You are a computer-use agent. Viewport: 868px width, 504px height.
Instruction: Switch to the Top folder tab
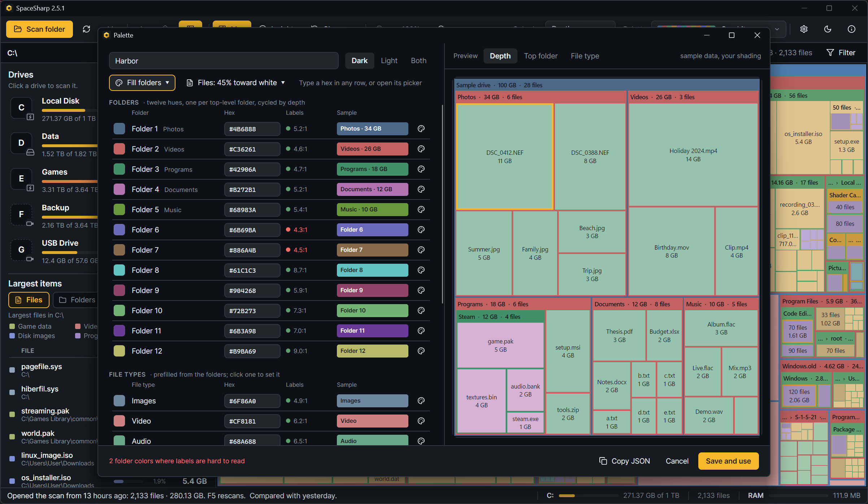click(541, 56)
